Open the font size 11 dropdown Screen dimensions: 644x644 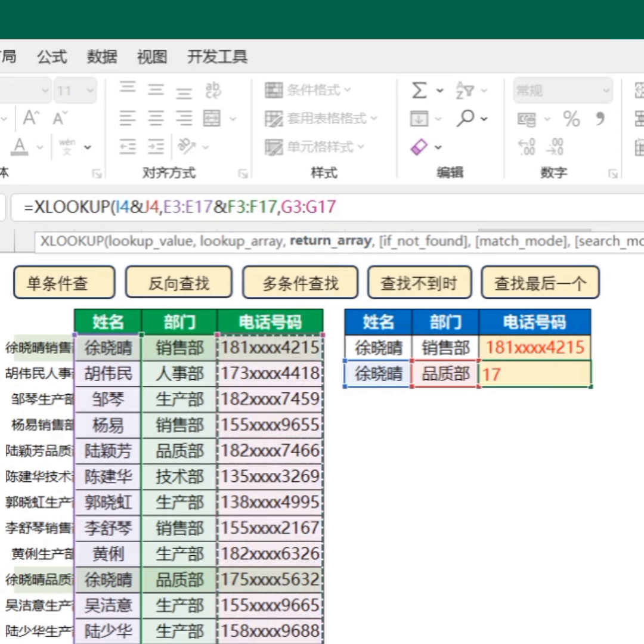[76, 91]
